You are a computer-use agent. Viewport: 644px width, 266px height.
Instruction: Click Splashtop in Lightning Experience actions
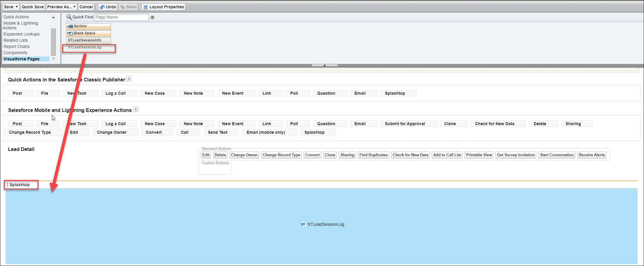[318, 132]
